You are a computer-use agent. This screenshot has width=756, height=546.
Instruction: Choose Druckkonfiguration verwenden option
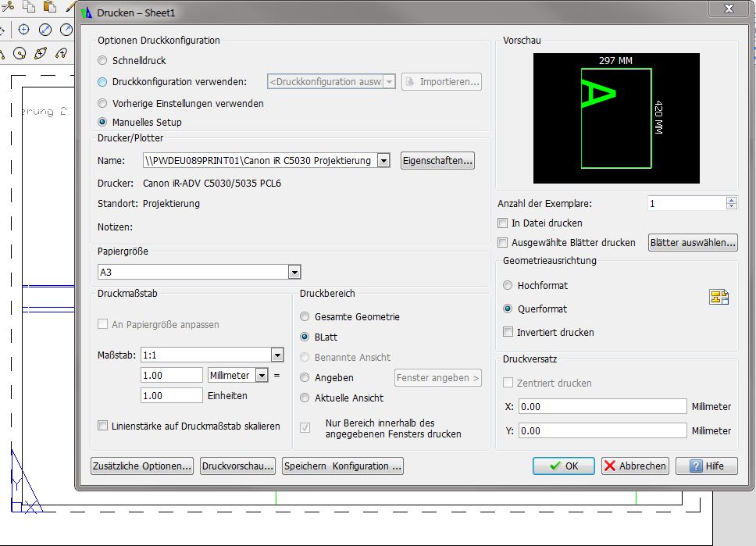(x=102, y=82)
